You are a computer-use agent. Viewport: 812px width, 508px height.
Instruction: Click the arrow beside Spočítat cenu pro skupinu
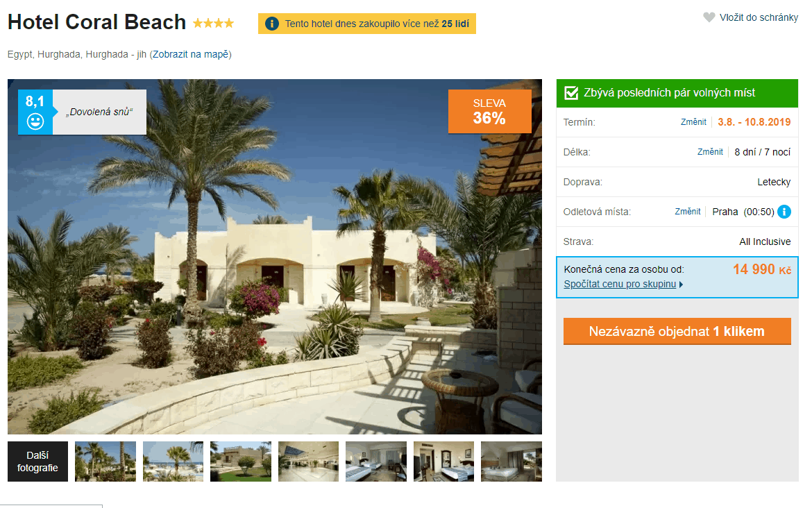(x=681, y=285)
